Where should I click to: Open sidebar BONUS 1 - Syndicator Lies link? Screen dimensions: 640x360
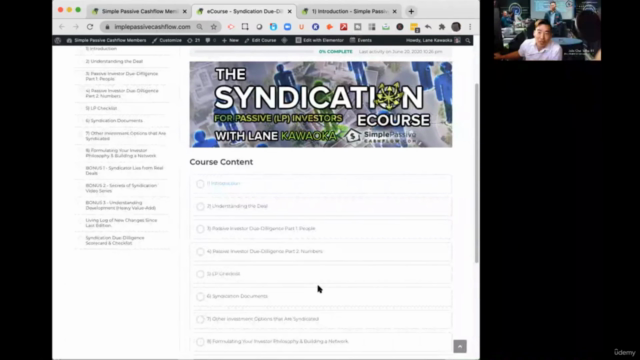(124, 171)
